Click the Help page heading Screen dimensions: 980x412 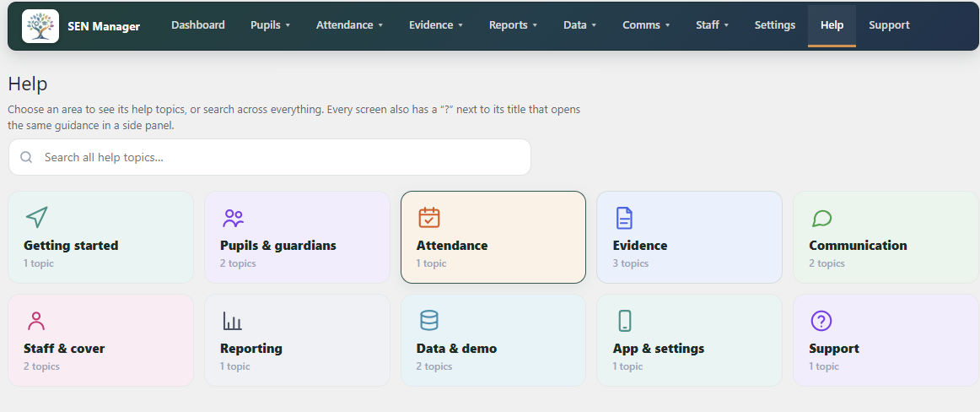[x=28, y=84]
